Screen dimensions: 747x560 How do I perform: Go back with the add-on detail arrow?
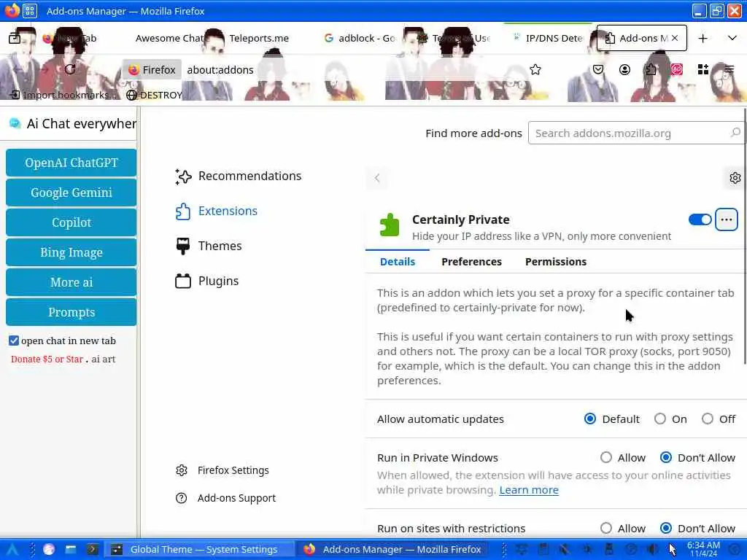click(x=377, y=178)
